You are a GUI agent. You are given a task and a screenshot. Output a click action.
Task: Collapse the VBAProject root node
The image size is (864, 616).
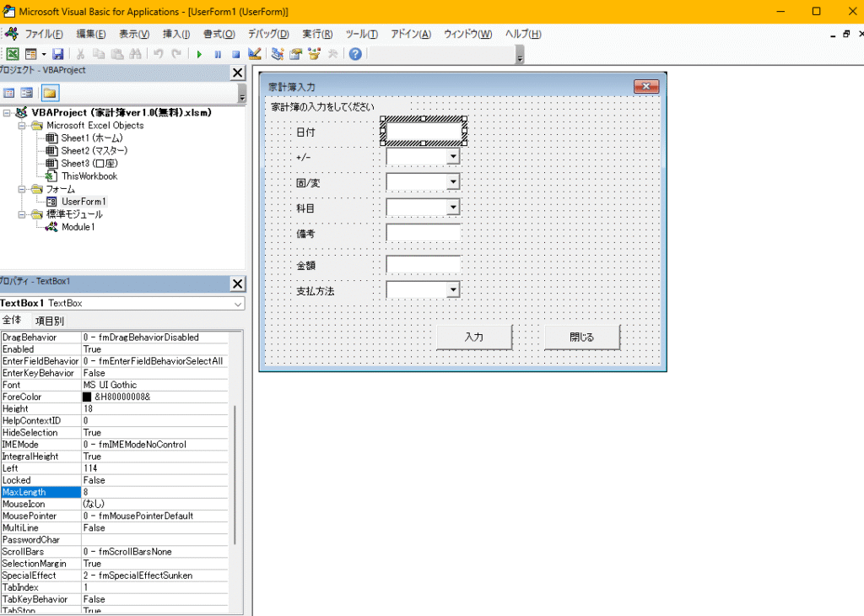[7, 113]
